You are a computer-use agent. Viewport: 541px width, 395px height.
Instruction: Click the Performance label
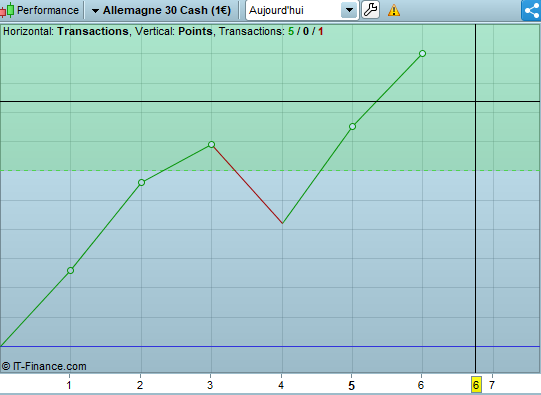click(x=48, y=10)
